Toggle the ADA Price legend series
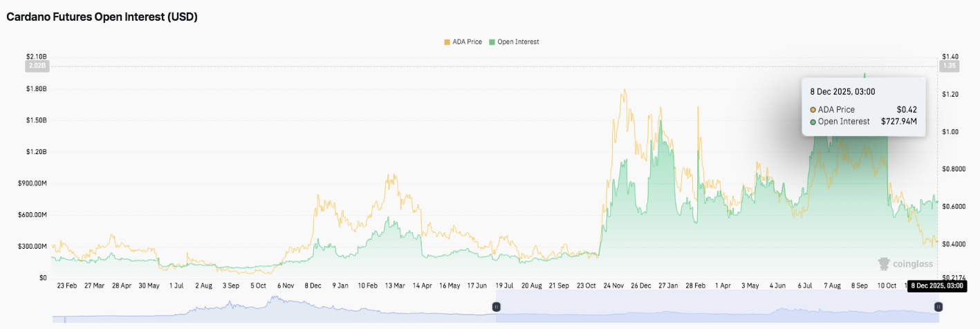 click(x=468, y=42)
